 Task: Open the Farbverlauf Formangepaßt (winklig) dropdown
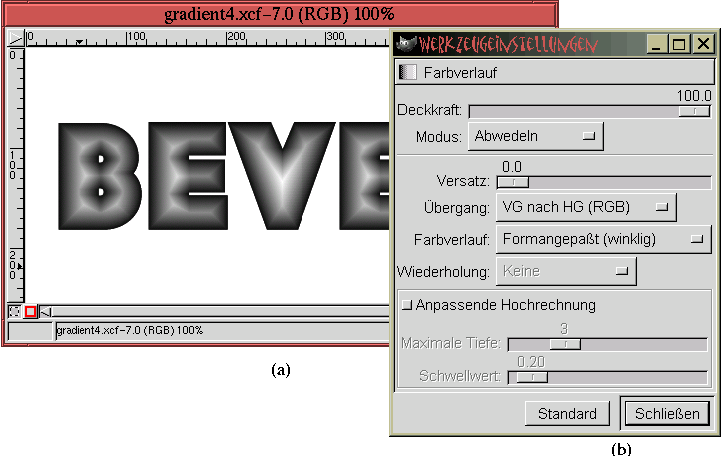coord(603,239)
